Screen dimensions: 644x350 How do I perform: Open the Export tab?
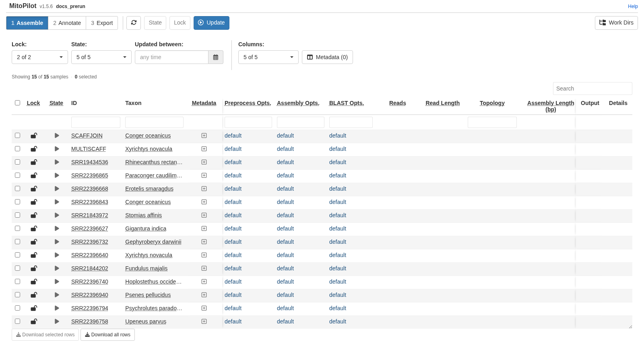click(102, 23)
